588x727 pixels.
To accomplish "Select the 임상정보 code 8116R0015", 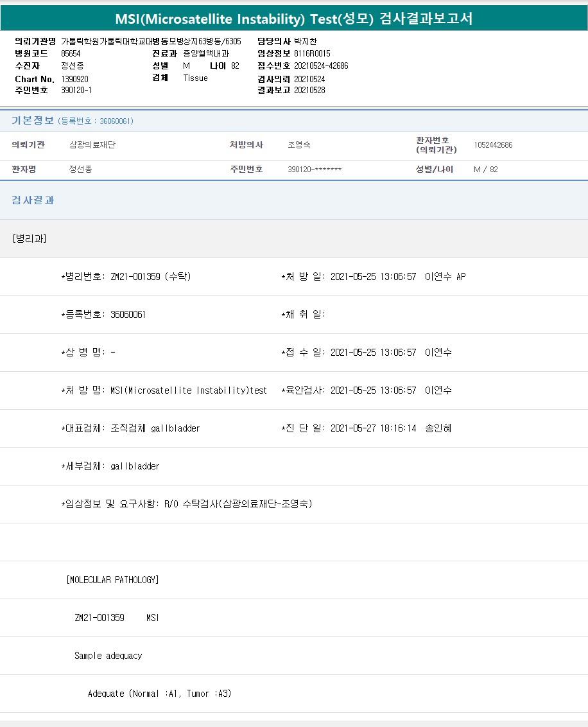I will pos(312,54).
